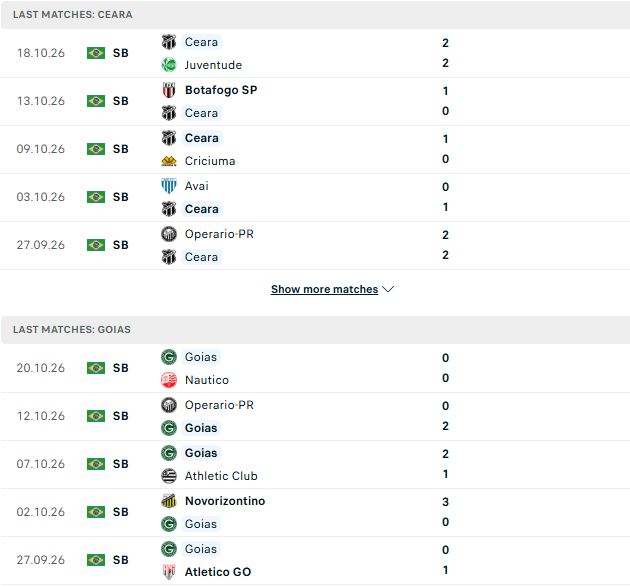Click Novorizontino's score of 3
This screenshot has width=630, height=587.
click(x=445, y=502)
